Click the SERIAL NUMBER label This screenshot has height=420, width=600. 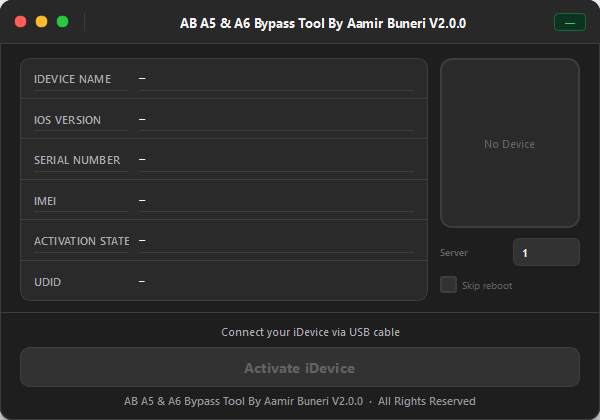[x=77, y=160]
